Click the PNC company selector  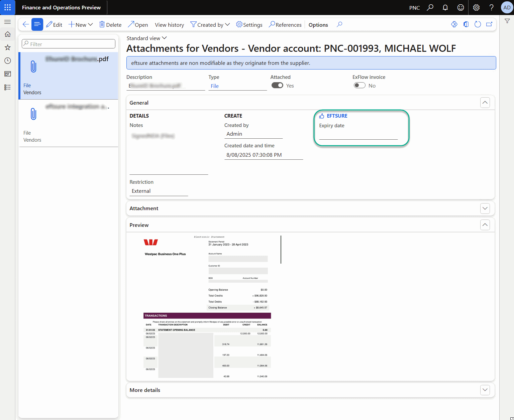(x=414, y=8)
